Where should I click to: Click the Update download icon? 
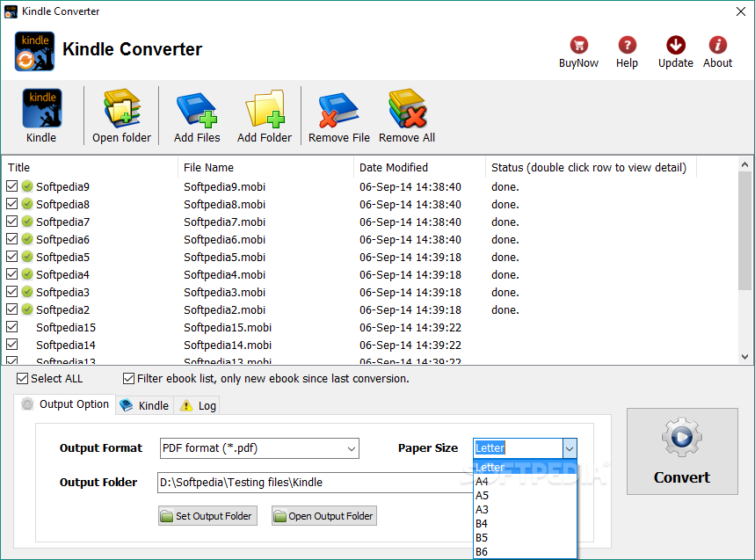point(676,45)
